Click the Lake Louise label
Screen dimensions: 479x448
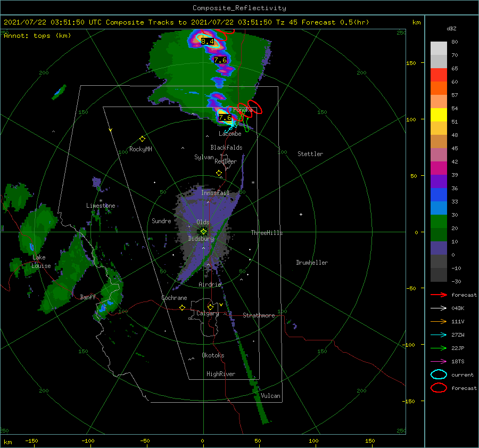[41, 262]
